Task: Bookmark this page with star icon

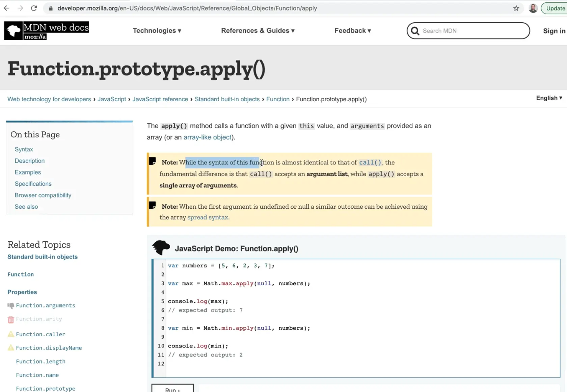Action: click(x=516, y=8)
